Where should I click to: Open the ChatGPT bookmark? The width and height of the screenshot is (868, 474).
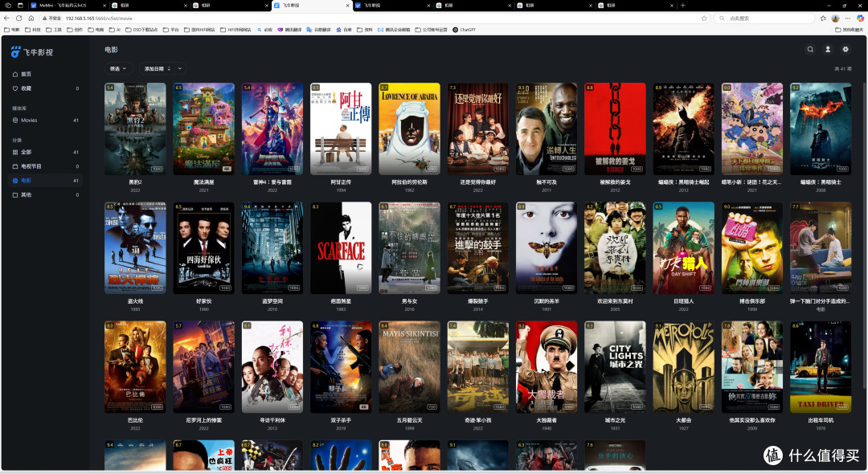point(464,30)
